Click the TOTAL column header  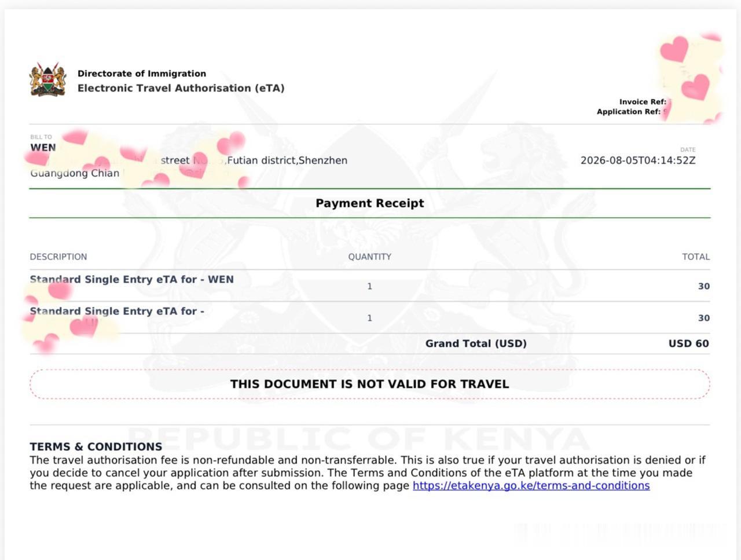[696, 257]
